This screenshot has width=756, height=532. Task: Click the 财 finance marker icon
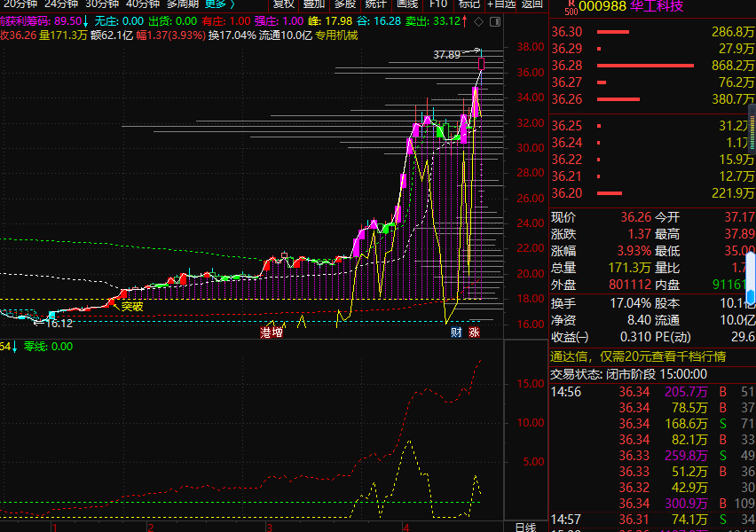456,332
